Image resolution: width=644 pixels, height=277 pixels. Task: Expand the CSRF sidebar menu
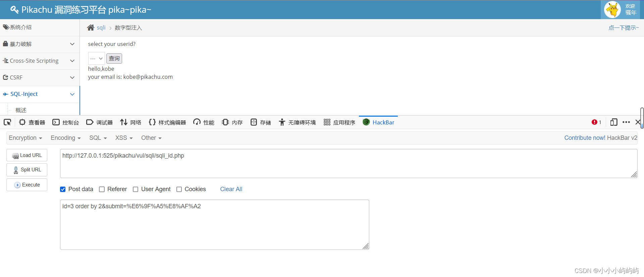click(40, 77)
